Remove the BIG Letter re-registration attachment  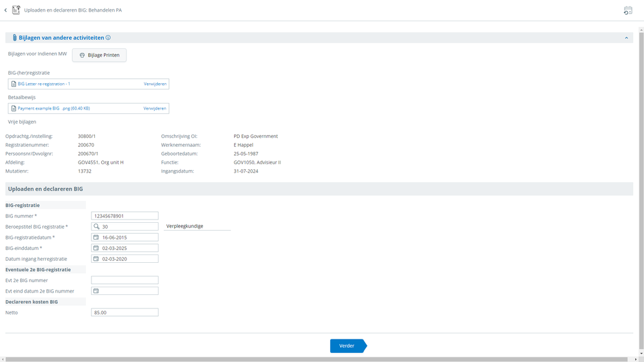(155, 84)
